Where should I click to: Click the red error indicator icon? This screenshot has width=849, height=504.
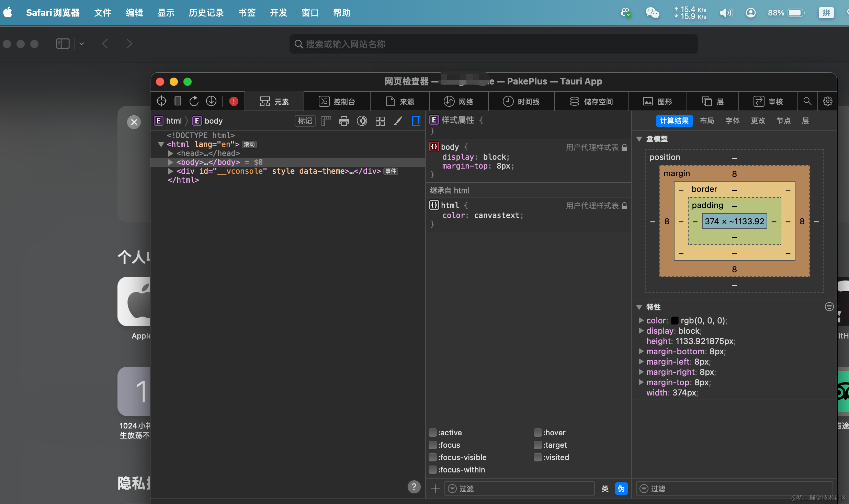tap(234, 101)
